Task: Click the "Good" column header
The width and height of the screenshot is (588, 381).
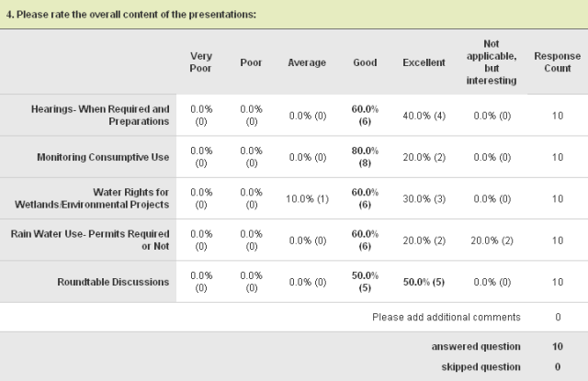Action: (365, 62)
